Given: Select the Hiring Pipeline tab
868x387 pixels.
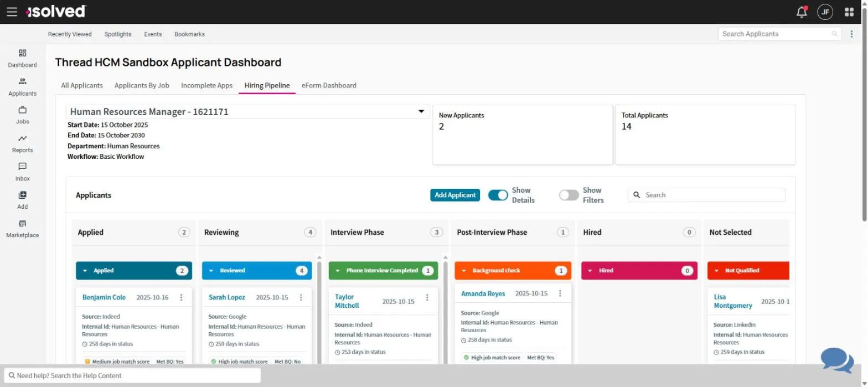Looking at the screenshot, I should click(267, 85).
